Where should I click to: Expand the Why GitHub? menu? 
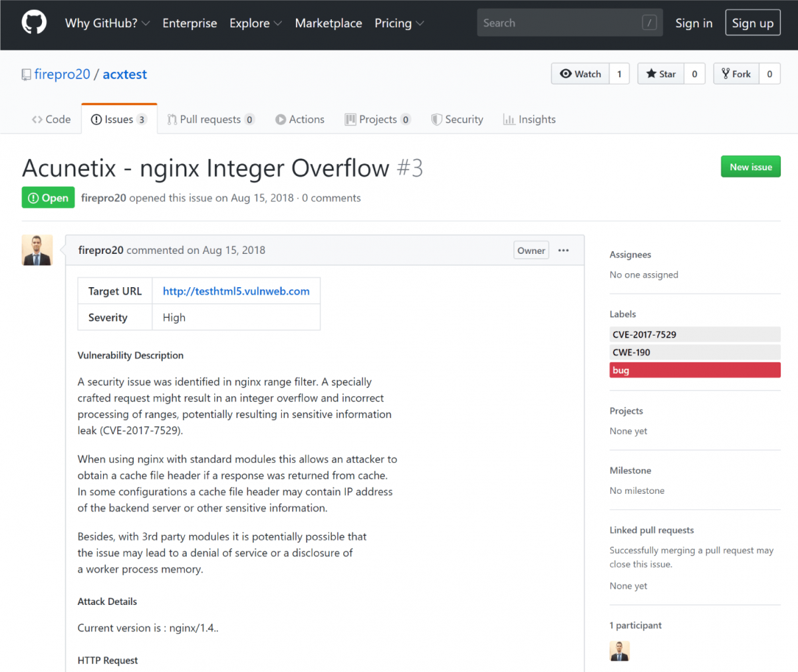pyautogui.click(x=107, y=23)
